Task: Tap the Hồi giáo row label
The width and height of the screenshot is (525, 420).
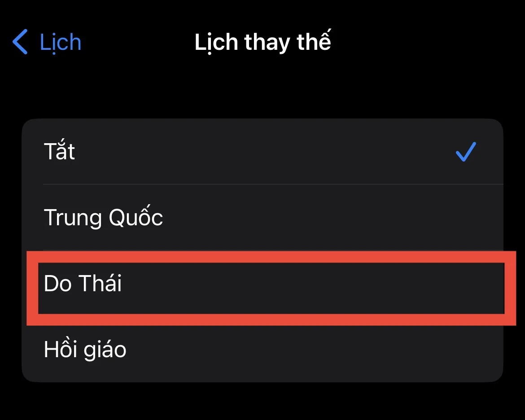Action: [x=84, y=349]
